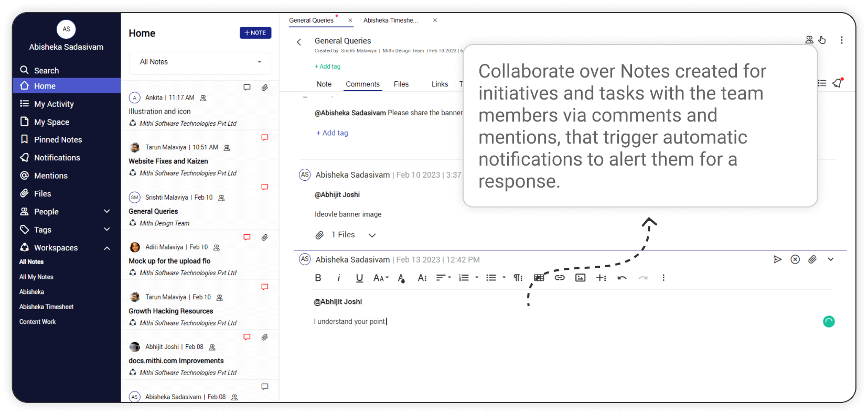
Task: Open paragraph style options
Action: pyautogui.click(x=518, y=278)
